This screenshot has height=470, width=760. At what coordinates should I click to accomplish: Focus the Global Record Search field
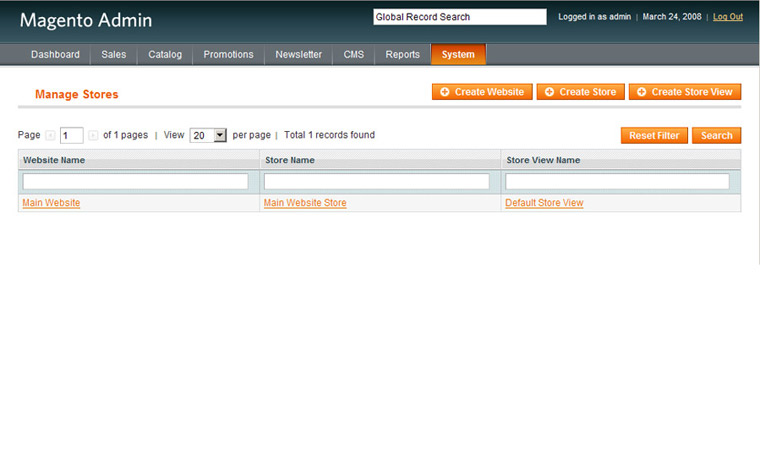point(460,16)
